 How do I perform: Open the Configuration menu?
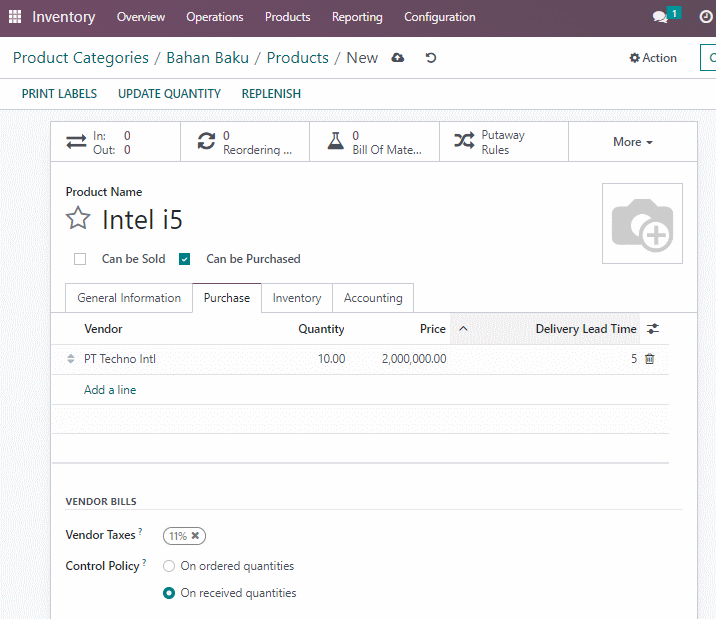tap(440, 17)
